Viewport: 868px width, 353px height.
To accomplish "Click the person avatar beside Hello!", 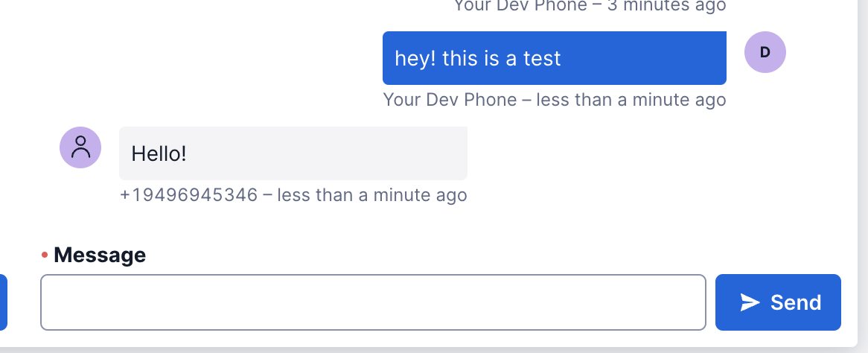I will (x=80, y=147).
